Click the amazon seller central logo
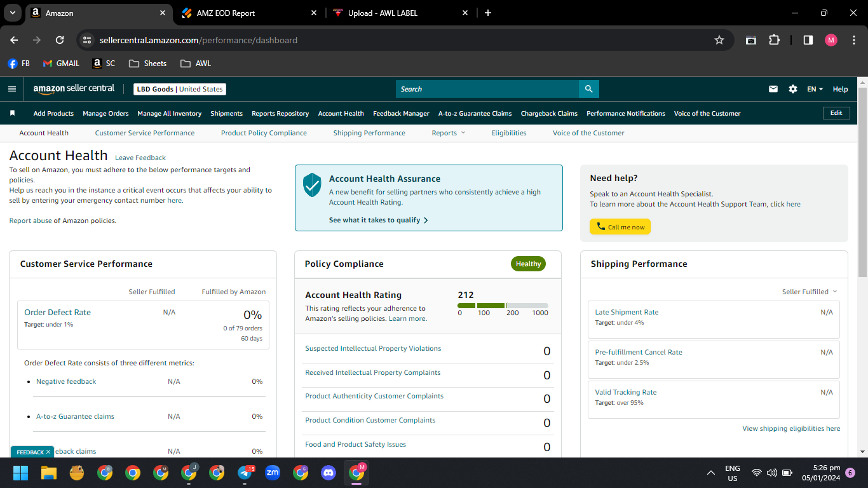The width and height of the screenshot is (868, 488). point(74,89)
